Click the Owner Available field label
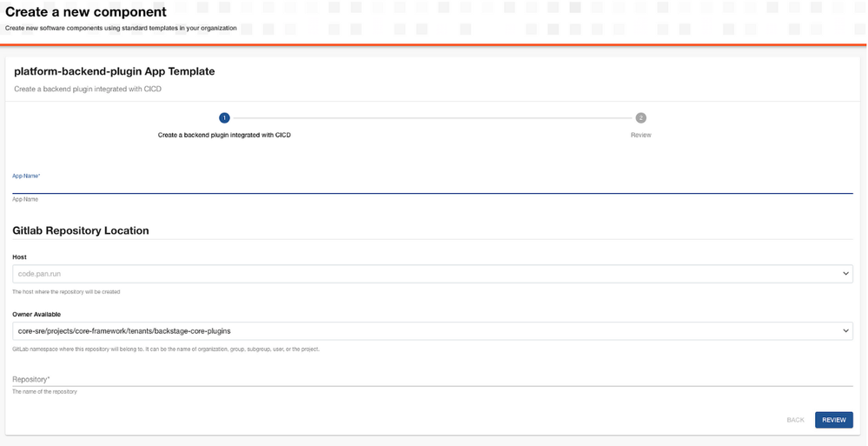The height and width of the screenshot is (446, 868). click(x=36, y=315)
